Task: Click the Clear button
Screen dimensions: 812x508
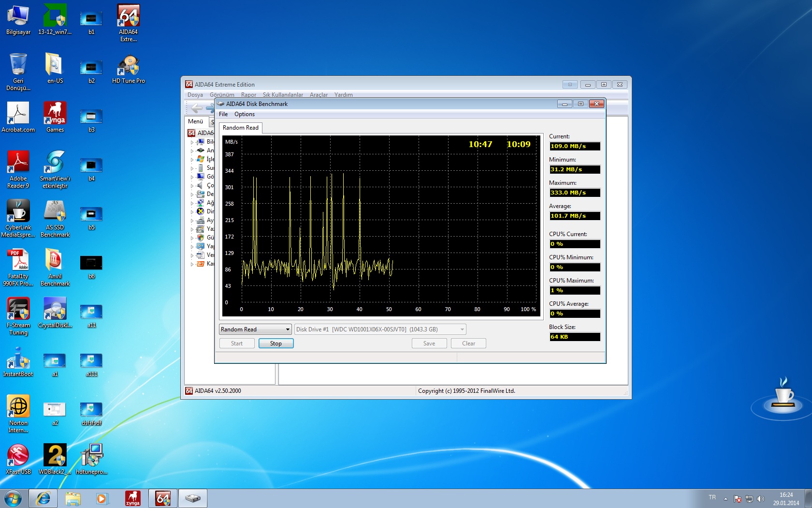Action: [468, 344]
